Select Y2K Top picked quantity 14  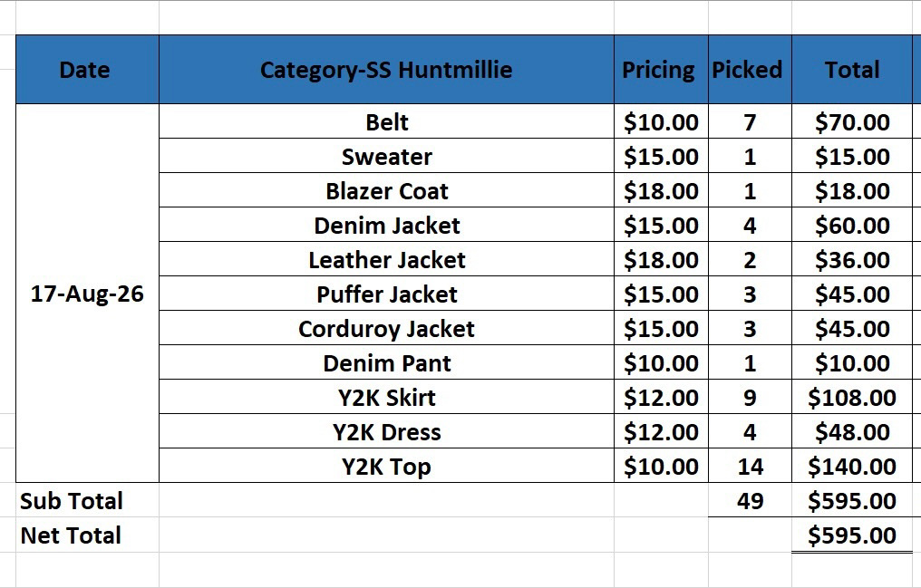click(x=750, y=466)
